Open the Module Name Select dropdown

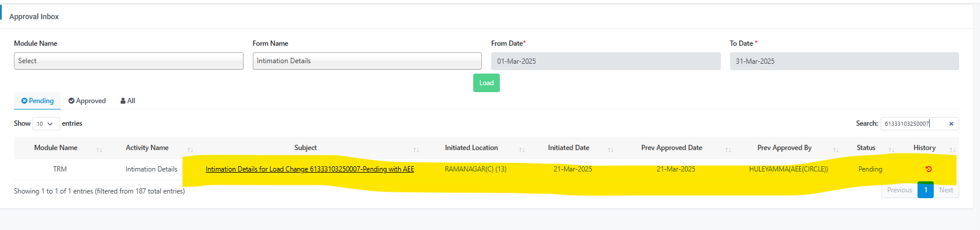tap(128, 61)
